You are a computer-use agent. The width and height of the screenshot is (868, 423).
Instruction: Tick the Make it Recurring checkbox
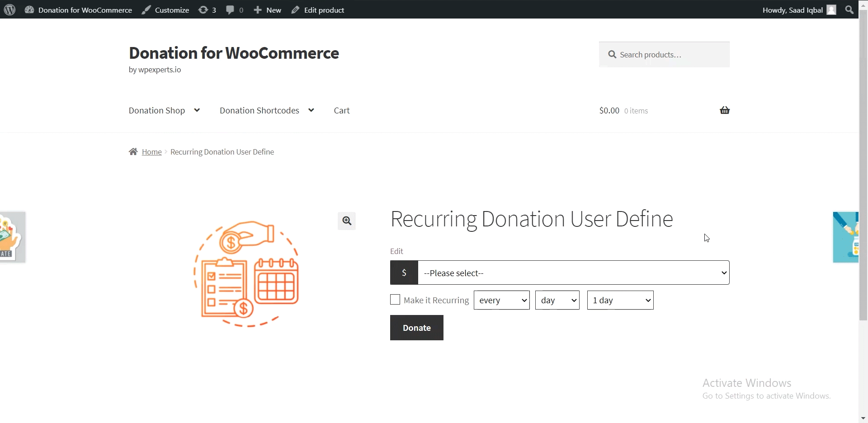click(x=395, y=300)
